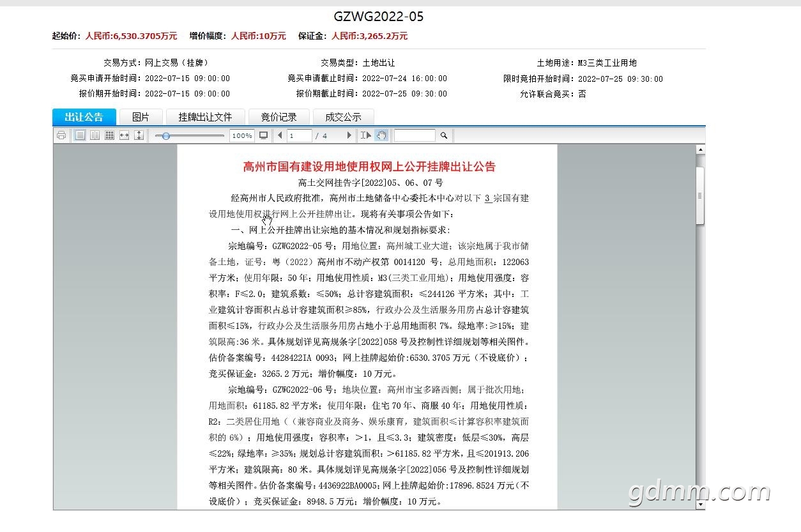Click the document scroll down arrow
This screenshot has width=801, height=532.
coord(701,505)
